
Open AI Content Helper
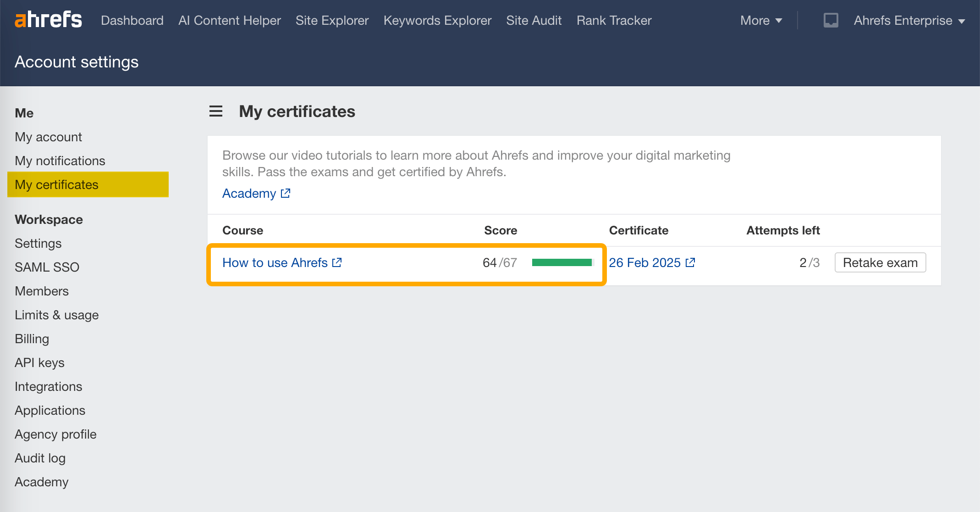(230, 21)
